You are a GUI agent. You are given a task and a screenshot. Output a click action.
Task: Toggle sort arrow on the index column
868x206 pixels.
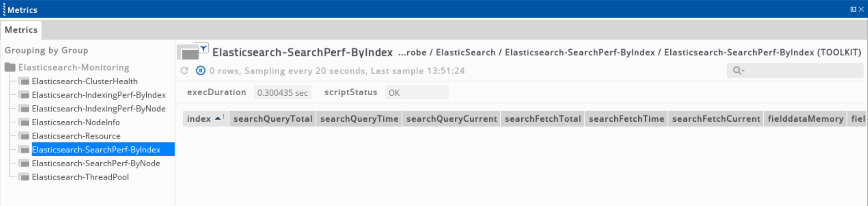coord(218,118)
